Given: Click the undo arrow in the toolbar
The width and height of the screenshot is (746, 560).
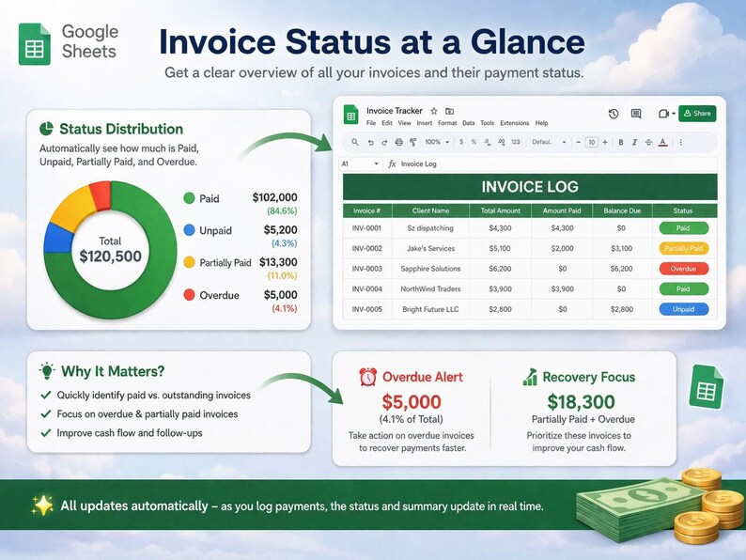Looking at the screenshot, I should (x=370, y=142).
